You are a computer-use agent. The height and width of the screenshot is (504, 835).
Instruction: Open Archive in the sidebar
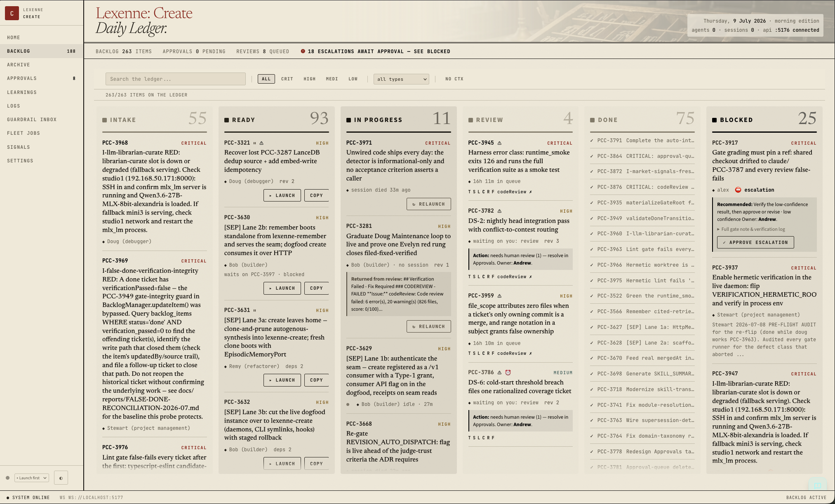[x=42, y=65]
